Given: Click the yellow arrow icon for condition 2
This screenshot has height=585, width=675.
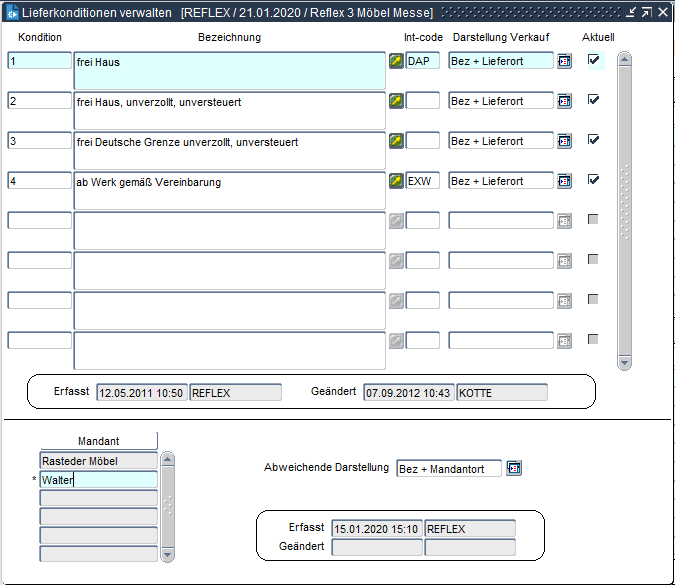Looking at the screenshot, I should (x=396, y=101).
